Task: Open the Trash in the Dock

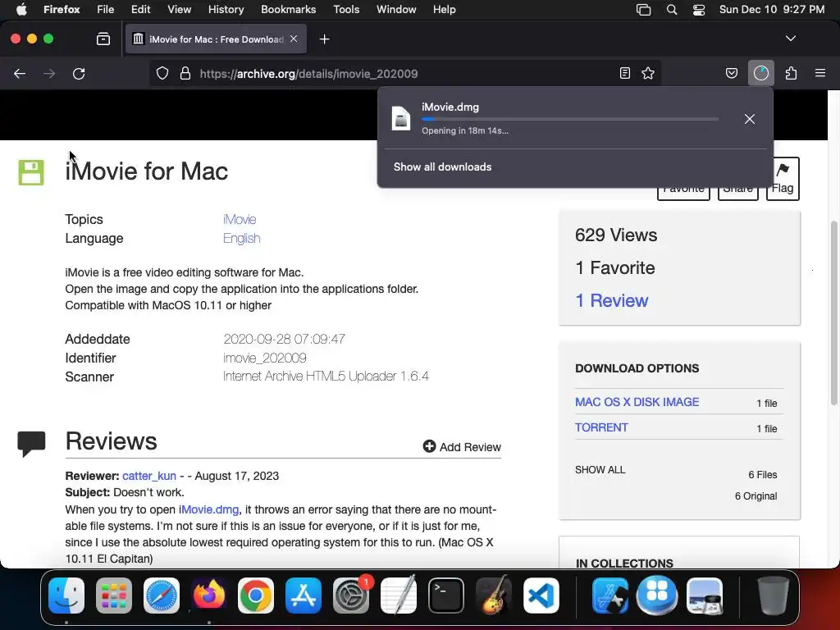Action: [773, 596]
